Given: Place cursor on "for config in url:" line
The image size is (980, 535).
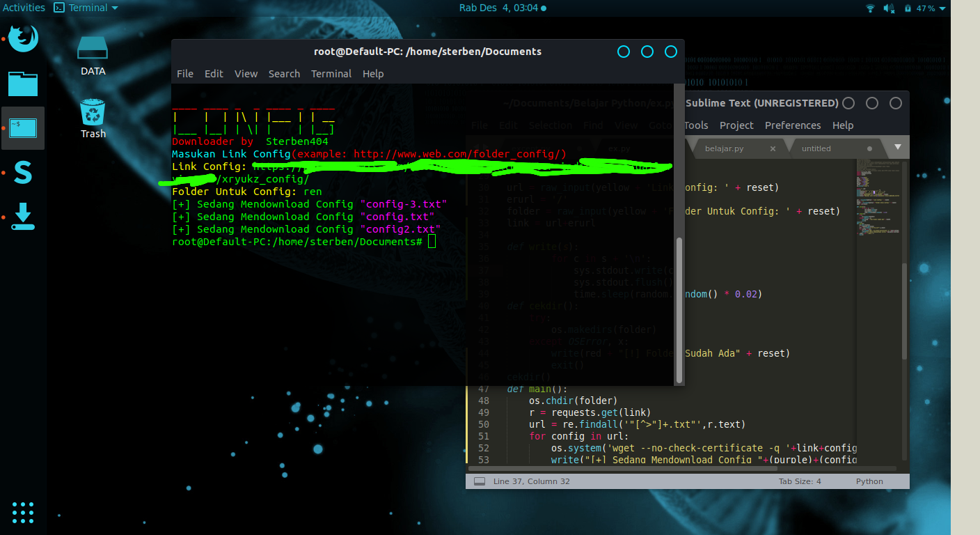Looking at the screenshot, I should click(x=578, y=436).
